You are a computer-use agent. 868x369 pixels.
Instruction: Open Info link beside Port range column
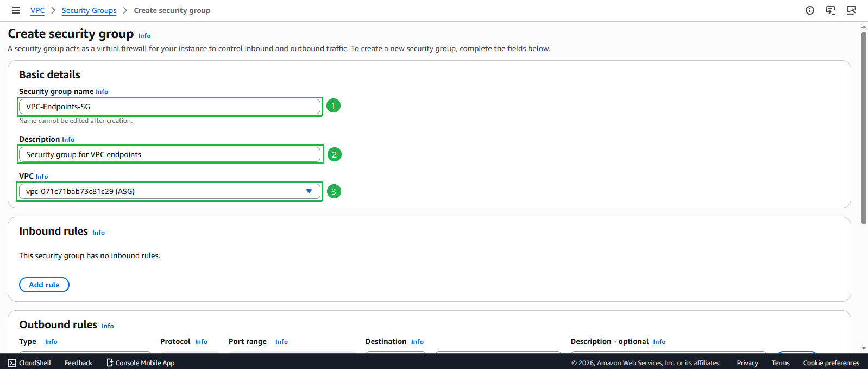[x=281, y=342]
